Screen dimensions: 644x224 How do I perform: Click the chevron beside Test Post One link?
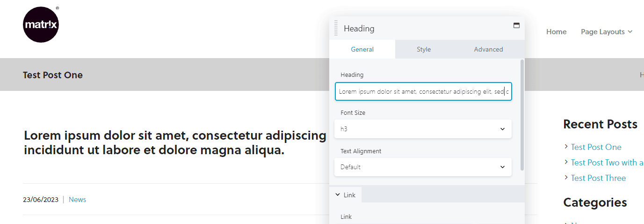pos(566,147)
